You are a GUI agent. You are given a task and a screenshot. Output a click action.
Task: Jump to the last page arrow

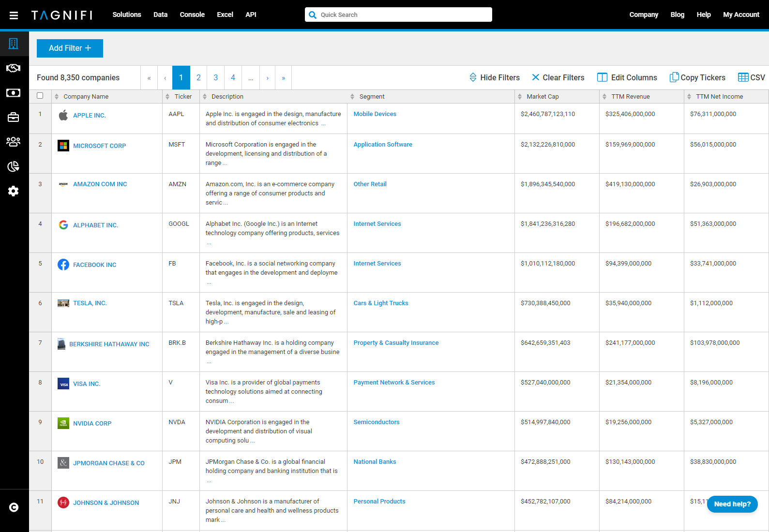pos(284,77)
